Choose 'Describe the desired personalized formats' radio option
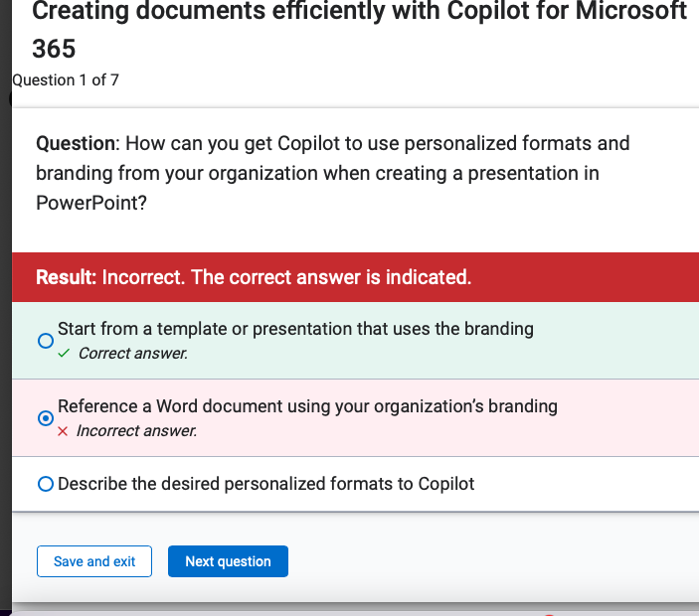 point(46,484)
